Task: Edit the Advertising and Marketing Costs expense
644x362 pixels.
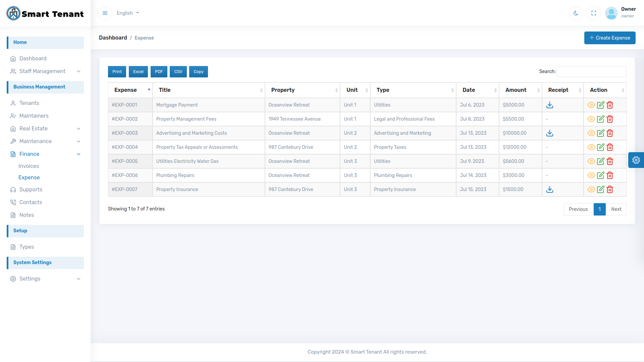Action: pos(600,133)
